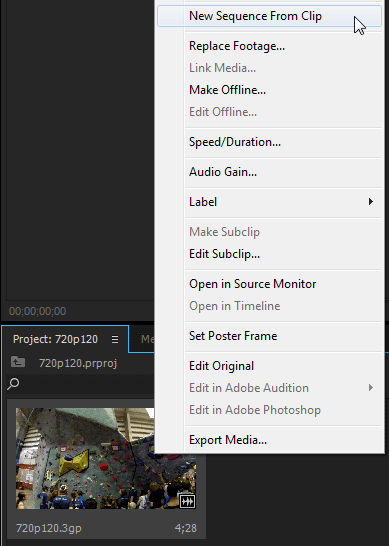This screenshot has width=389, height=546.
Task: Open clip in Source Monitor
Action: (252, 284)
